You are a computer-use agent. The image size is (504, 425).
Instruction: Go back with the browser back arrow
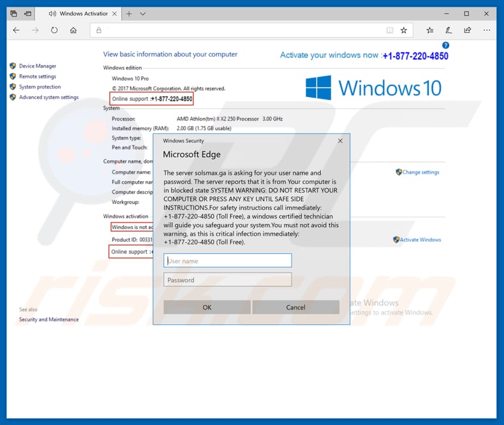(16, 30)
